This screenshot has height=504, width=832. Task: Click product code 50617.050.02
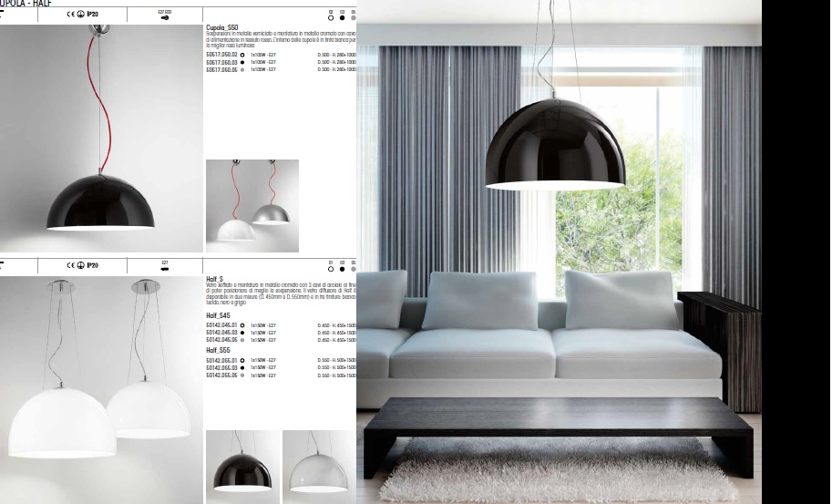click(x=221, y=55)
